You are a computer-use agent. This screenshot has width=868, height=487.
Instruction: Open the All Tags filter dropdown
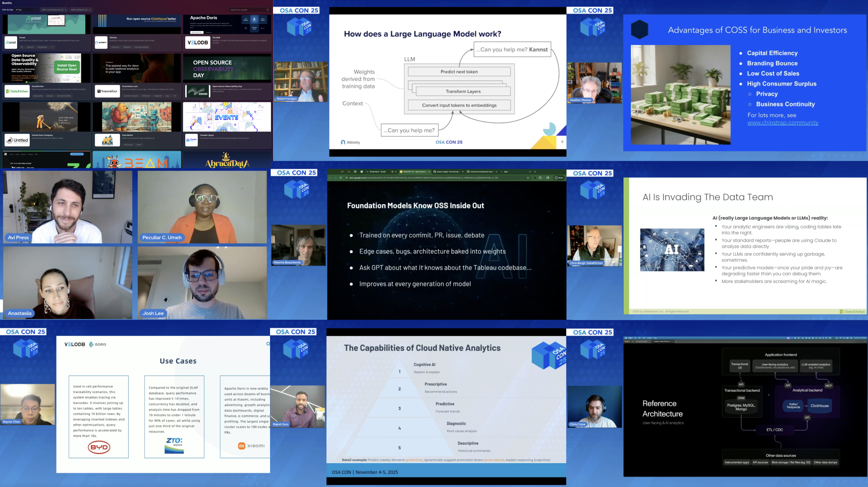pos(25,10)
